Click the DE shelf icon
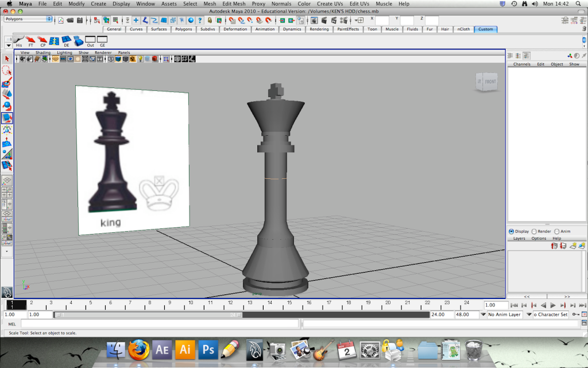The width and height of the screenshot is (588, 368). point(67,41)
